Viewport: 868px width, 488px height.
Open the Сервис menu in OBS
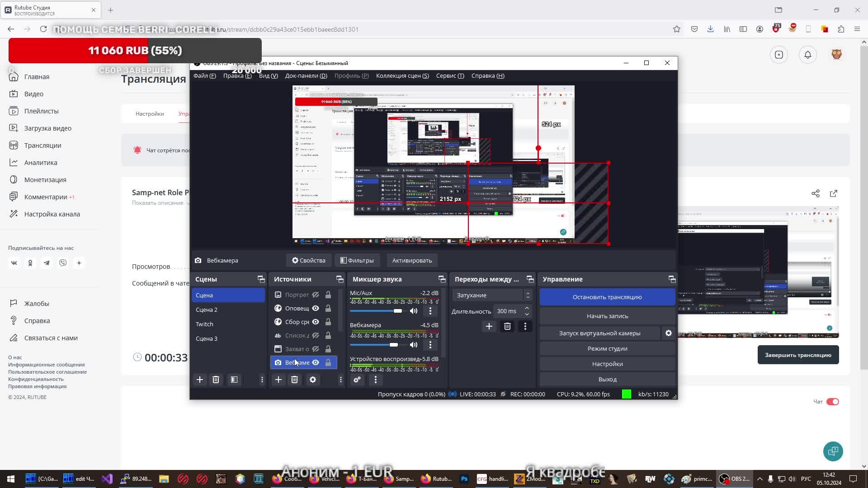tap(450, 76)
